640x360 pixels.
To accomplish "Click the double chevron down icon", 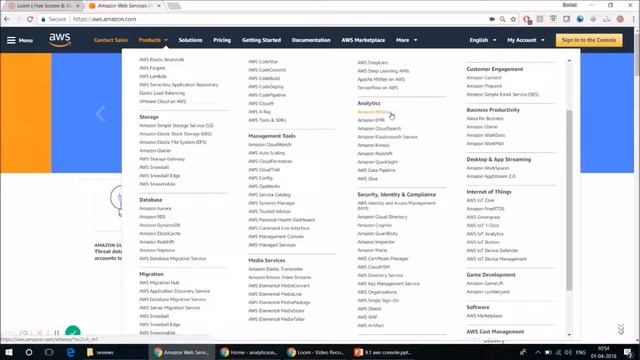I will click(621, 329).
